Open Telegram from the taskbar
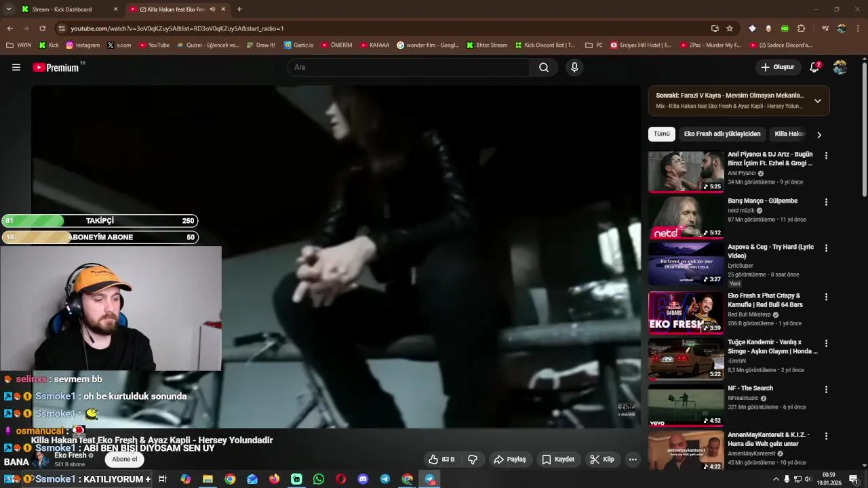 (x=385, y=479)
